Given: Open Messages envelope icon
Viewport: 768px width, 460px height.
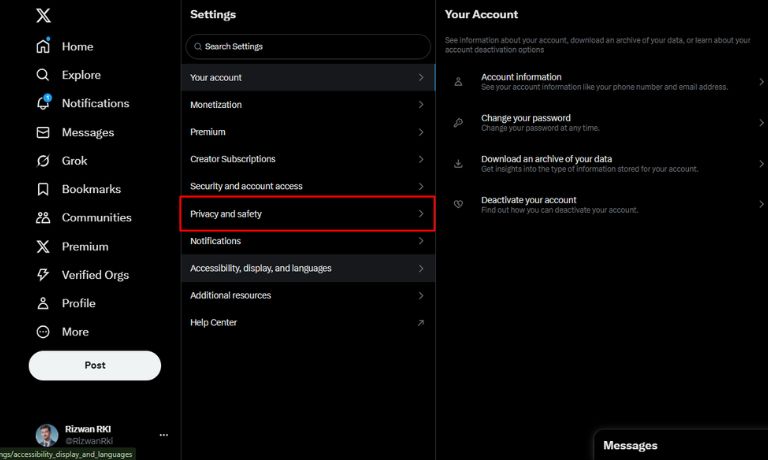Looking at the screenshot, I should point(43,132).
